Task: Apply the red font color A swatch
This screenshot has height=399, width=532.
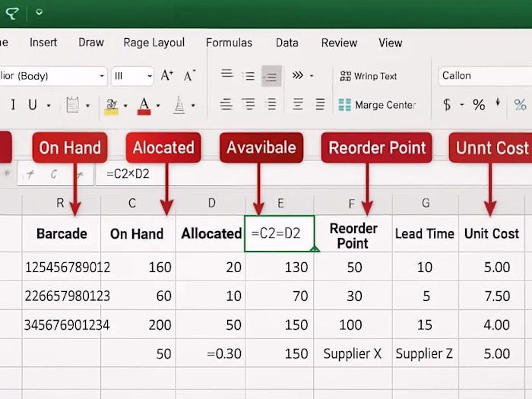Action: pyautogui.click(x=144, y=106)
